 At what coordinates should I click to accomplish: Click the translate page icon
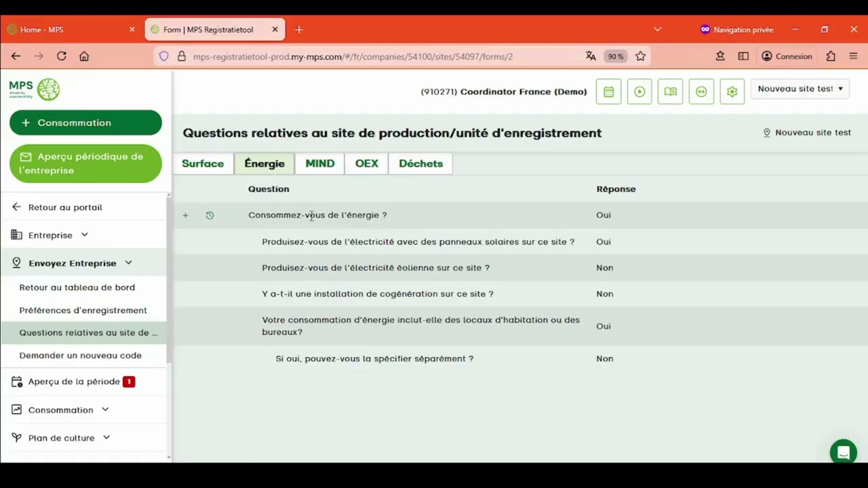tap(591, 56)
